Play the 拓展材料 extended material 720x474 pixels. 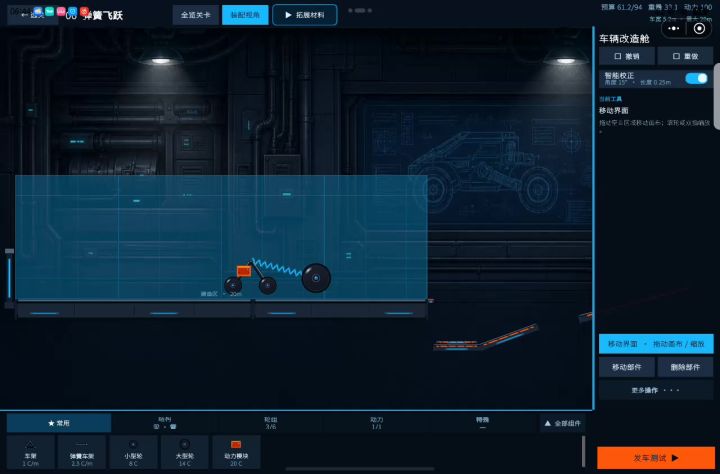tap(305, 15)
